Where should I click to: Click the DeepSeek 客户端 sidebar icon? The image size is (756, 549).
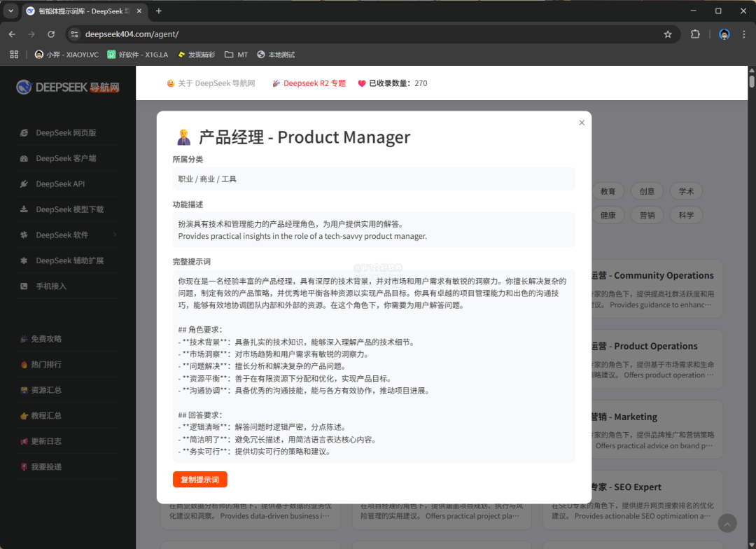24,158
